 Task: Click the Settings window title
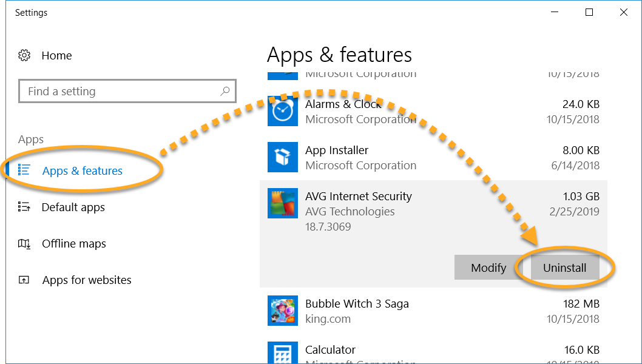pyautogui.click(x=31, y=13)
